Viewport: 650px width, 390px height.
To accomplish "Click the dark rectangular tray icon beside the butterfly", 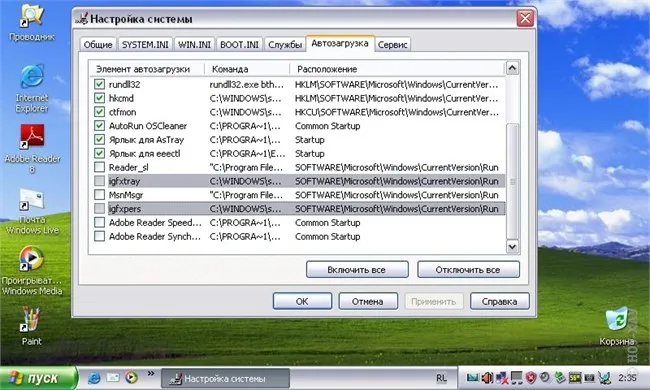I will (589, 378).
